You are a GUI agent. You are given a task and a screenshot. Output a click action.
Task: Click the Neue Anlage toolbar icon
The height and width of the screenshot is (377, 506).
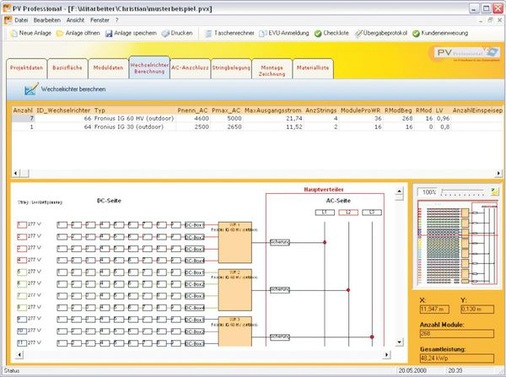click(14, 33)
